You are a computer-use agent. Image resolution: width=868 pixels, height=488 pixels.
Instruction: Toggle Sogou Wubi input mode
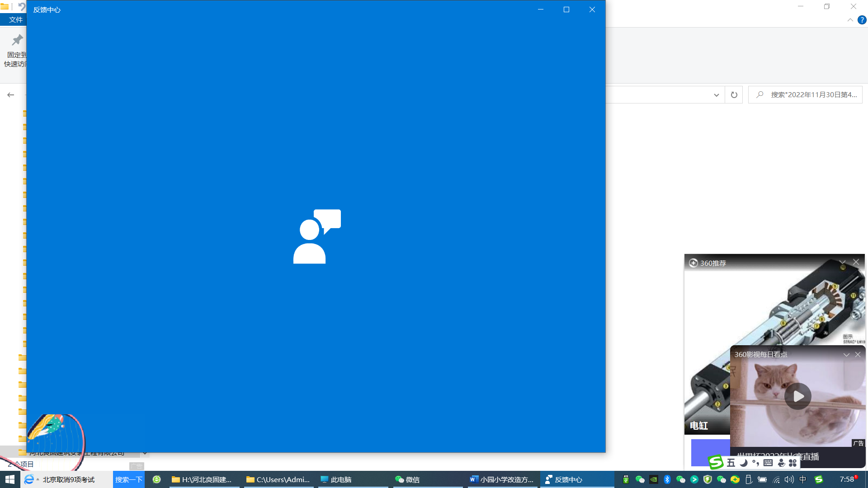coord(731,463)
